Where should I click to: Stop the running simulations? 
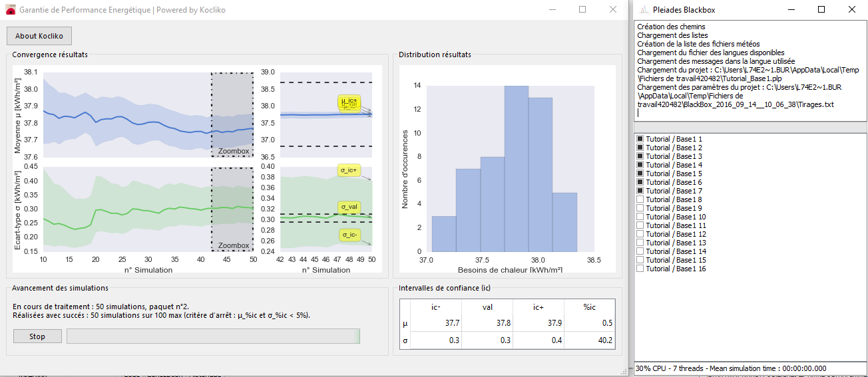tap(37, 336)
